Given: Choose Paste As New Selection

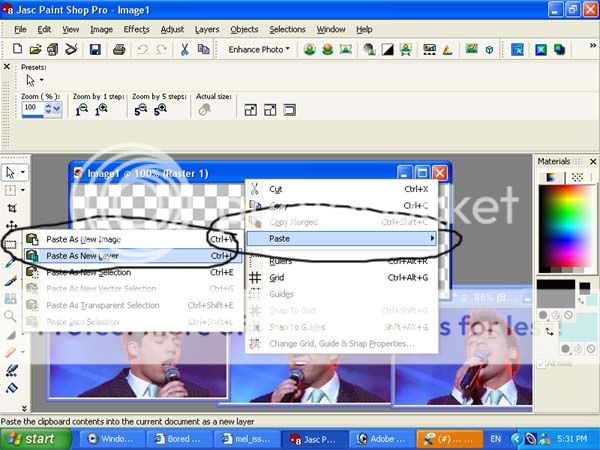Looking at the screenshot, I should pyautogui.click(x=133, y=272).
